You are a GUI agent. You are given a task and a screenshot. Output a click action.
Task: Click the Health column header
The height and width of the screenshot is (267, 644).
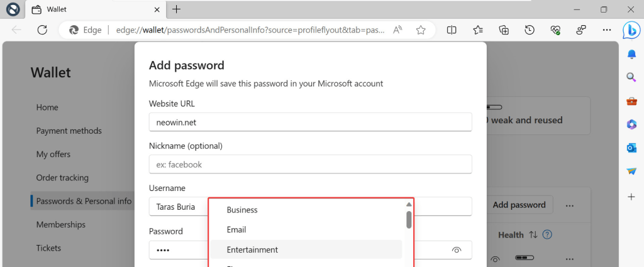click(511, 235)
